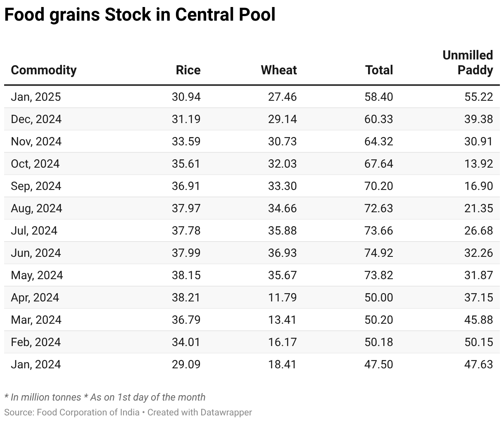This screenshot has height=422, width=504.
Task: Open the Created with Datawrapper link
Action: 200,412
